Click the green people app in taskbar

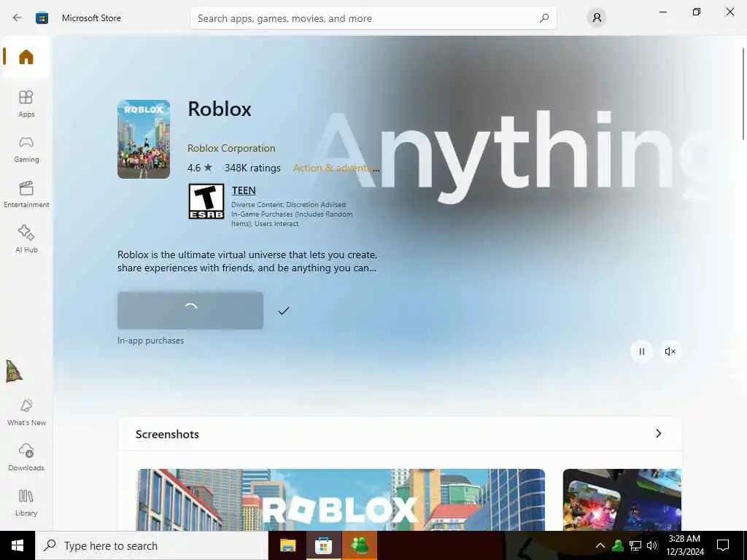click(359, 545)
